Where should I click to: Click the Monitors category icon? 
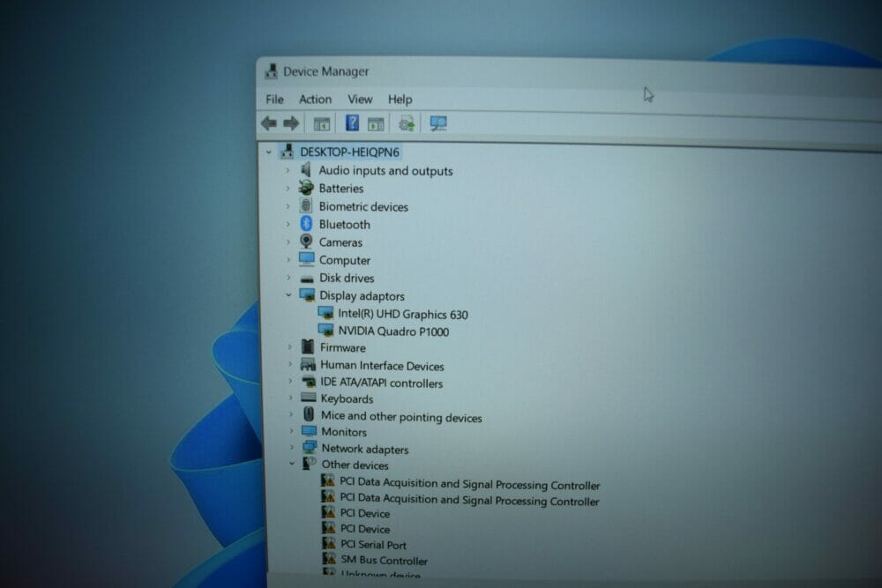point(309,431)
